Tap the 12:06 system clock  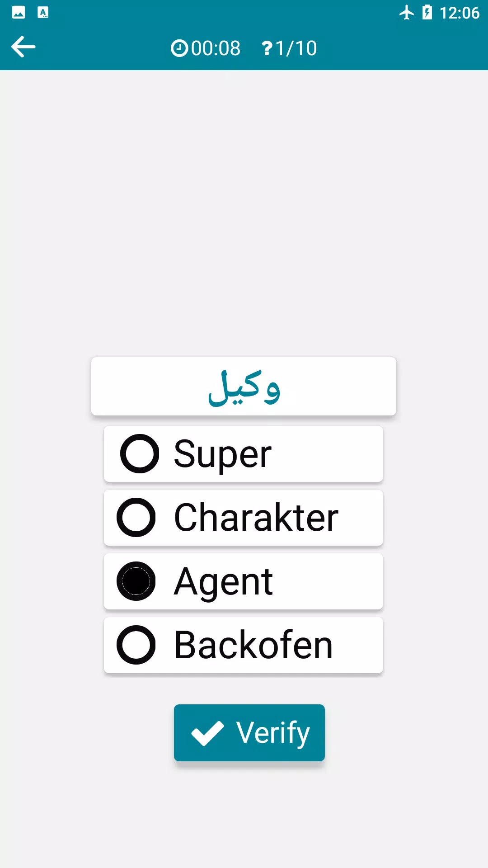point(459,13)
